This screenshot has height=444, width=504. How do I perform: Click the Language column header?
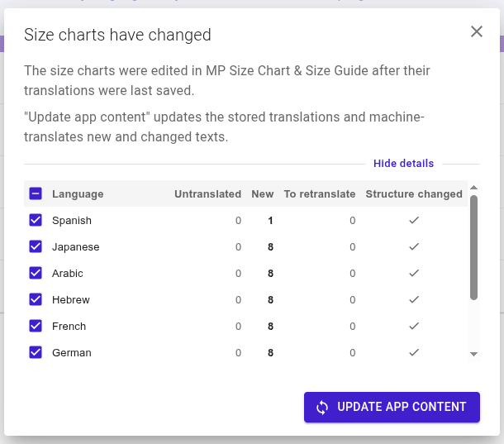(78, 194)
